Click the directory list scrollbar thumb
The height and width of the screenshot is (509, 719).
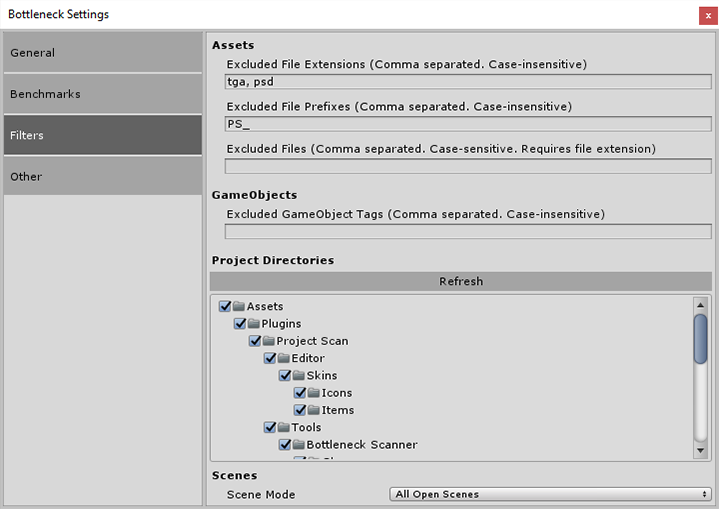coord(701,337)
